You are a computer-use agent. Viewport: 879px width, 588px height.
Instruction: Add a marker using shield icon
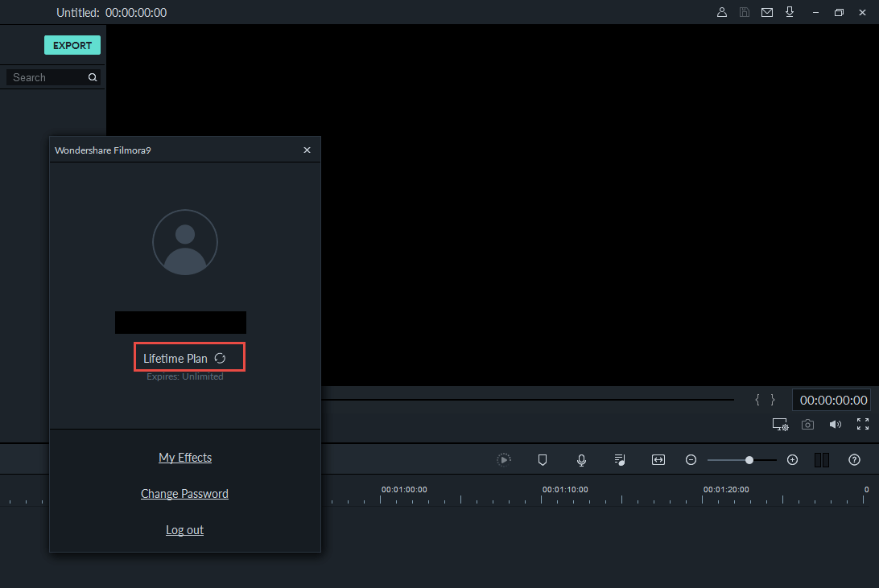pos(542,460)
